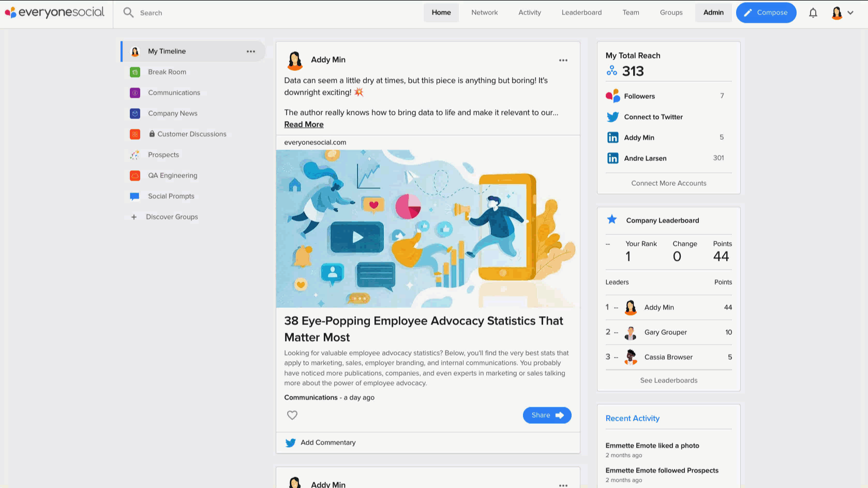
Task: Share the employee advocacy article
Action: (547, 415)
